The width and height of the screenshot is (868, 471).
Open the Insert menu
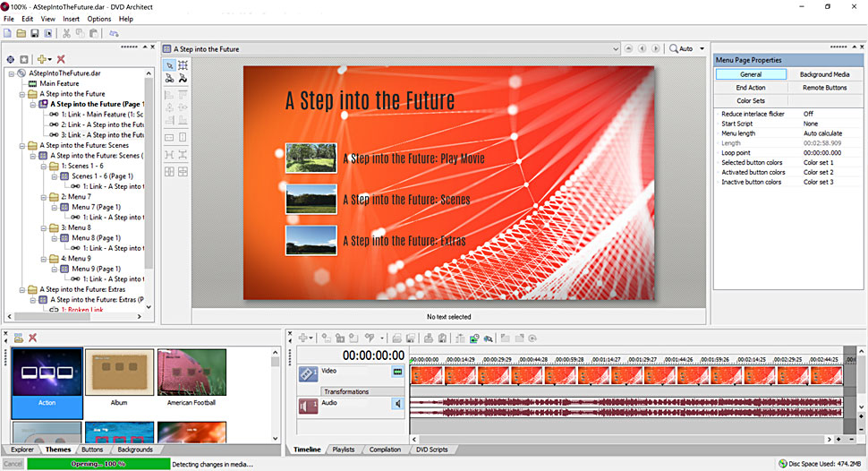tap(71, 19)
